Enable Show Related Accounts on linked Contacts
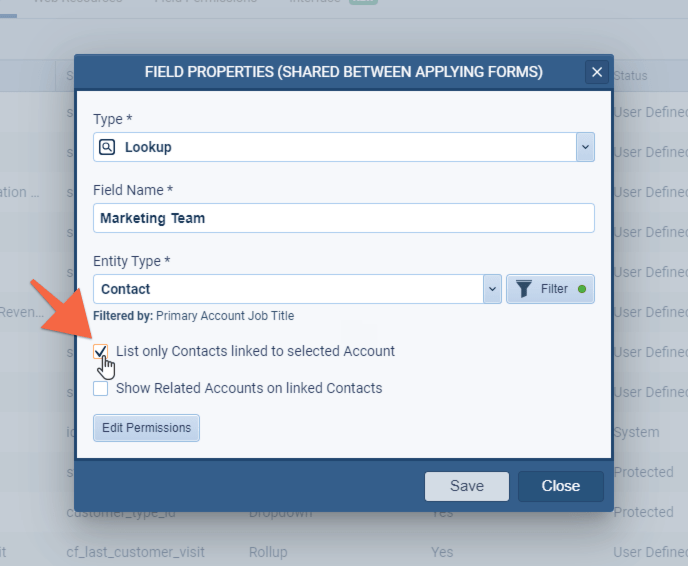Image resolution: width=688 pixels, height=566 pixels. 101,388
